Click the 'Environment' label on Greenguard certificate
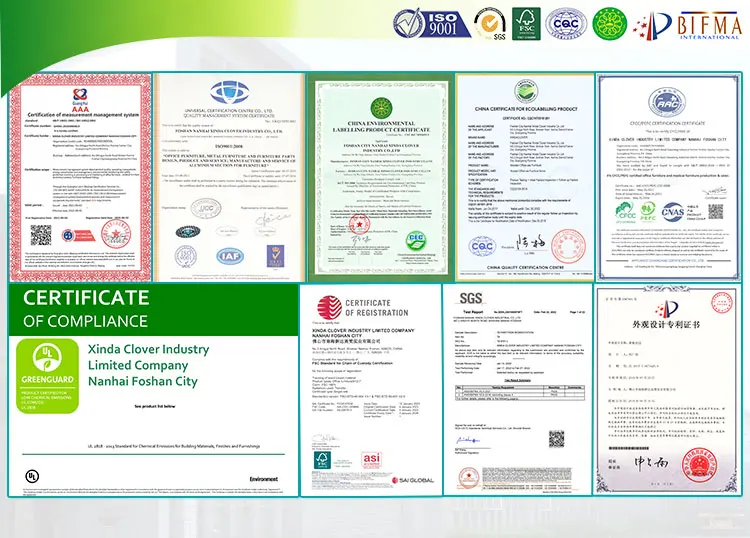Screen dimensions: 750x538 pos(264,479)
